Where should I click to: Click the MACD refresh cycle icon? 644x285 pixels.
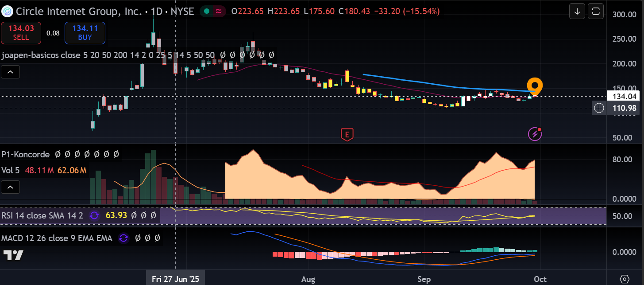pos(123,238)
